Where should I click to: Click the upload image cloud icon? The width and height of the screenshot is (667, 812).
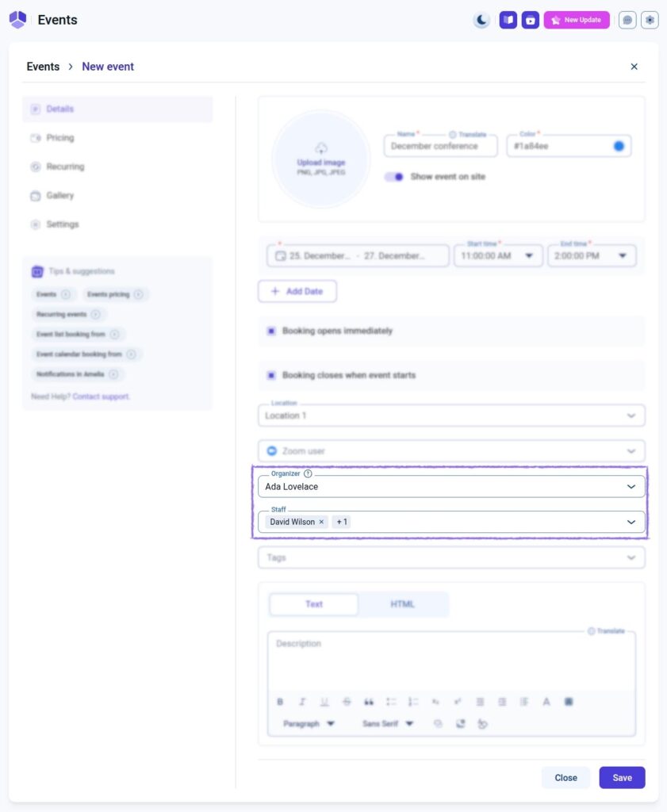321,148
